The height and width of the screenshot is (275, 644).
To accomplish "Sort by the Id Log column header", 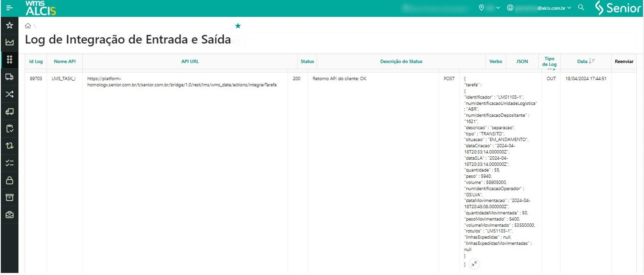I will pyautogui.click(x=36, y=61).
